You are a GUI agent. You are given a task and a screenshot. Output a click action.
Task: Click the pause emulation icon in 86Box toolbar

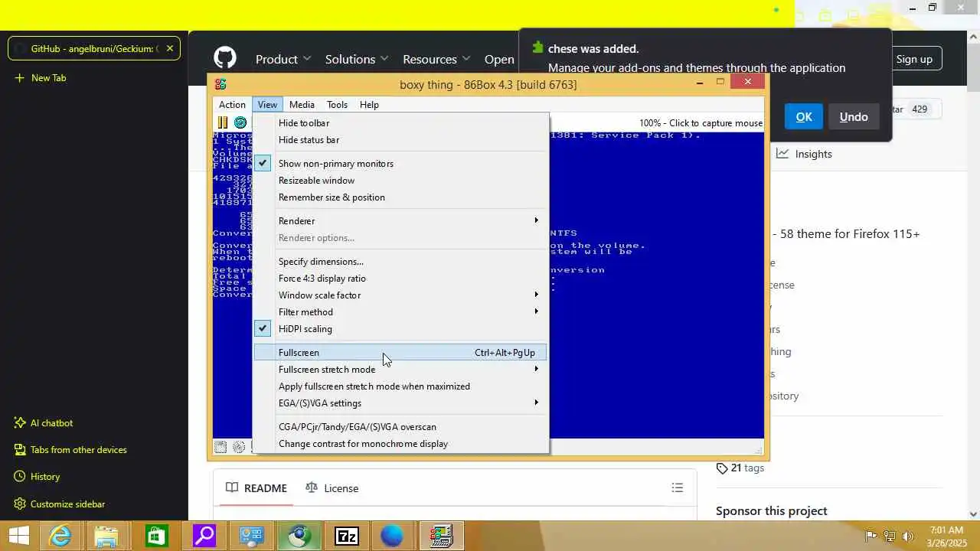point(222,122)
